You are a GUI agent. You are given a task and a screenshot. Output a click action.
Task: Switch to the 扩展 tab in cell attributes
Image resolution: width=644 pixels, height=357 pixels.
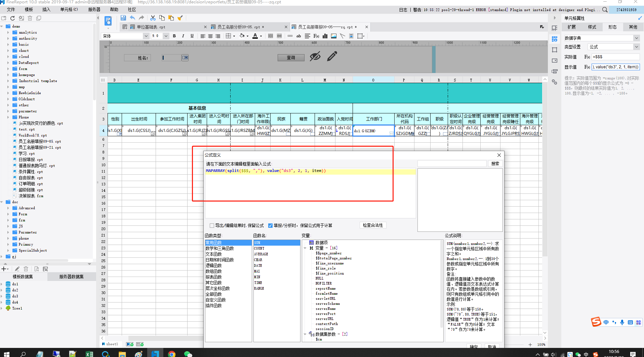(571, 27)
